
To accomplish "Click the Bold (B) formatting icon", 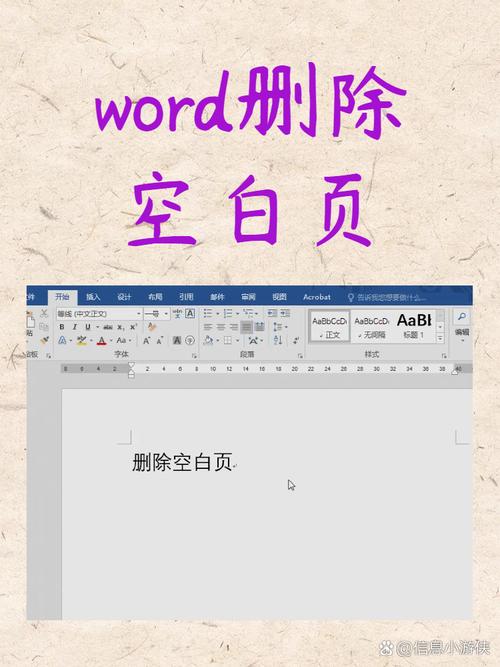I will point(62,327).
